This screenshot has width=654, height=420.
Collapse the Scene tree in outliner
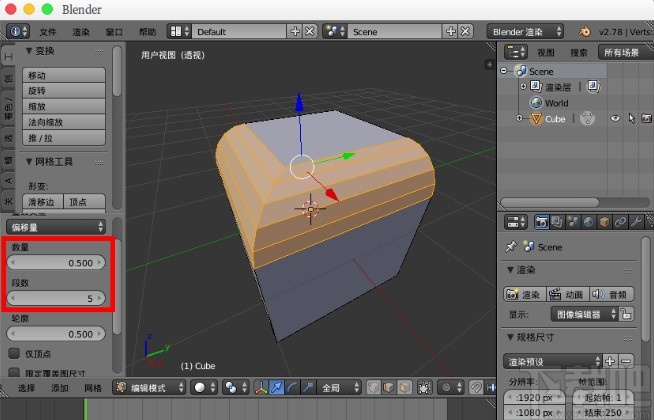coord(504,71)
